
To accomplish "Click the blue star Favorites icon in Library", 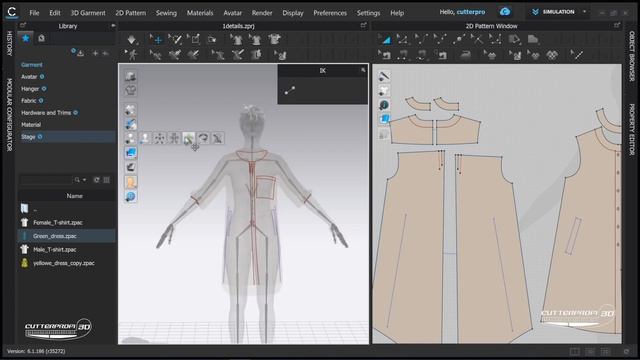I will 26,38.
